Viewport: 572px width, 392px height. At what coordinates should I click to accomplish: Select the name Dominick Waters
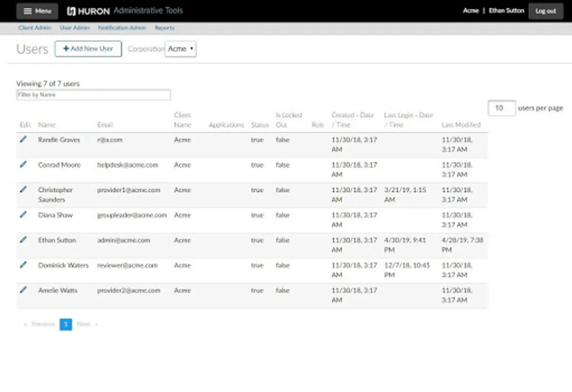pyautogui.click(x=63, y=265)
